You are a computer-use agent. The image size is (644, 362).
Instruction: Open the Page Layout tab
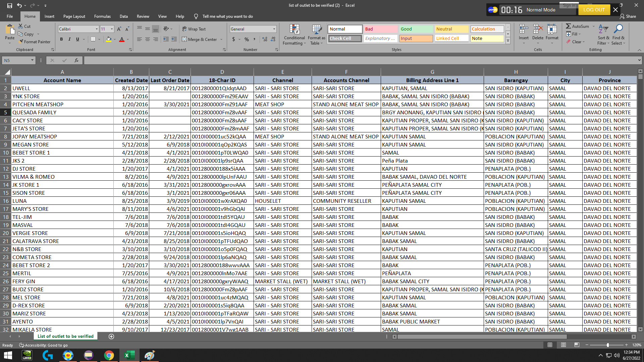pos(74,16)
